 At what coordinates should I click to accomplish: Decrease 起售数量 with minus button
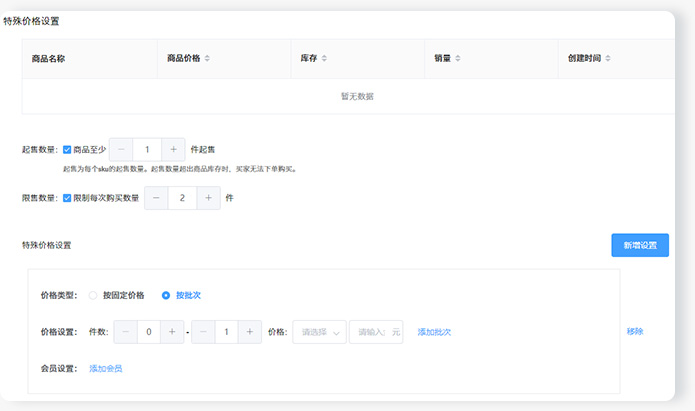click(x=121, y=149)
